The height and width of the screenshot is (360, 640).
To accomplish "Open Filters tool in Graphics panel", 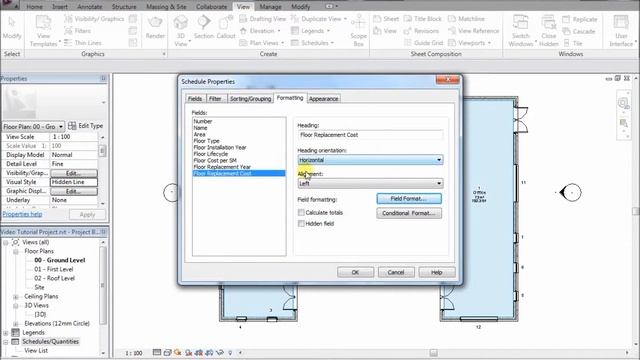I will click(78, 31).
